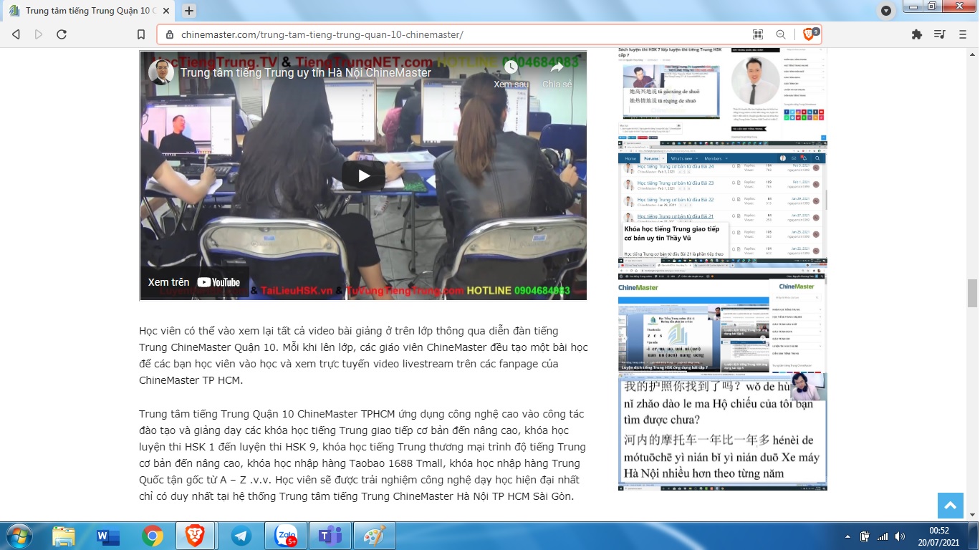Bookmark this page with the bookmark icon

pos(141,34)
